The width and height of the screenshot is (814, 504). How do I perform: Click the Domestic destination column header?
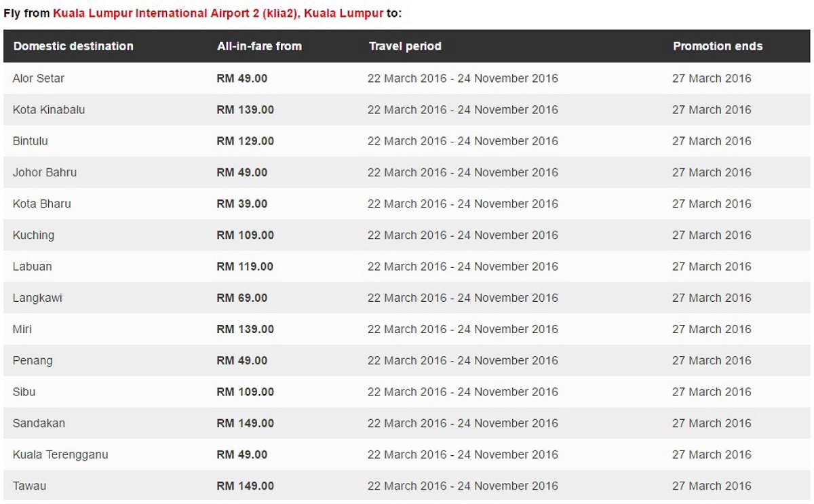click(x=73, y=46)
